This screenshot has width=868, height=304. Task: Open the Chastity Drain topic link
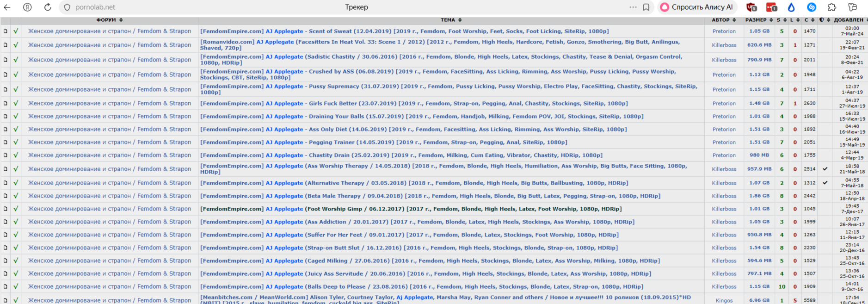(401, 155)
